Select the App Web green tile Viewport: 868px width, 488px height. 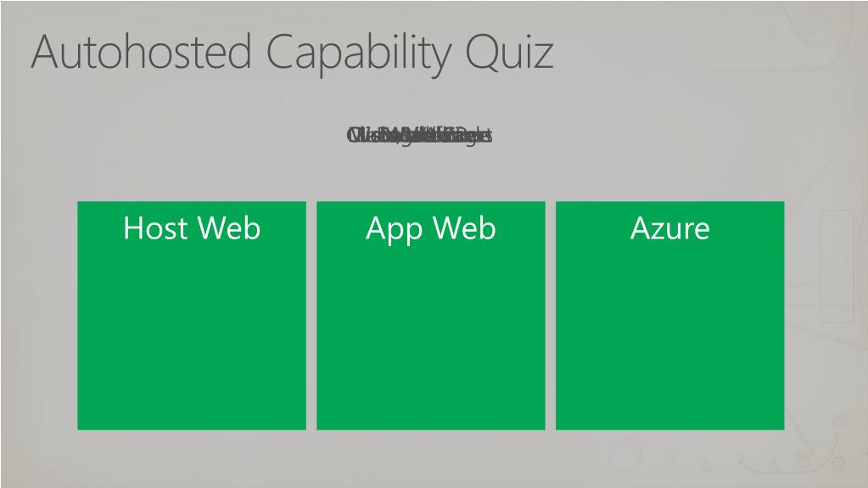[431, 315]
